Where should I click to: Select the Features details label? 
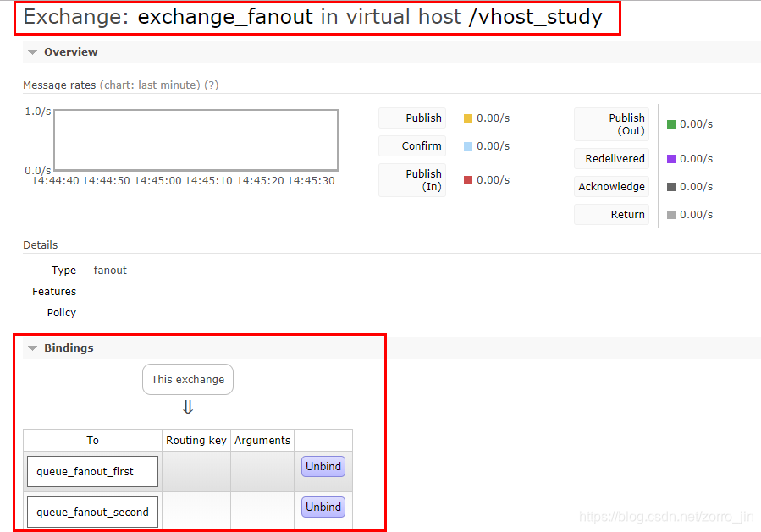(54, 292)
